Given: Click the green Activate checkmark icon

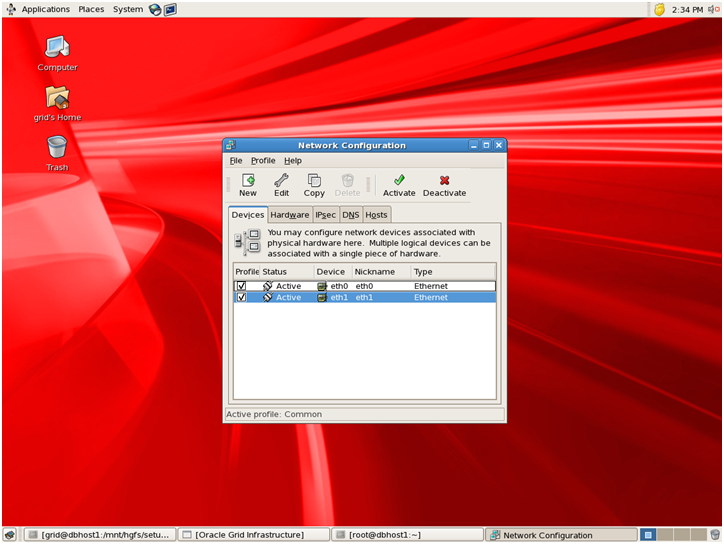Looking at the screenshot, I should 399,180.
